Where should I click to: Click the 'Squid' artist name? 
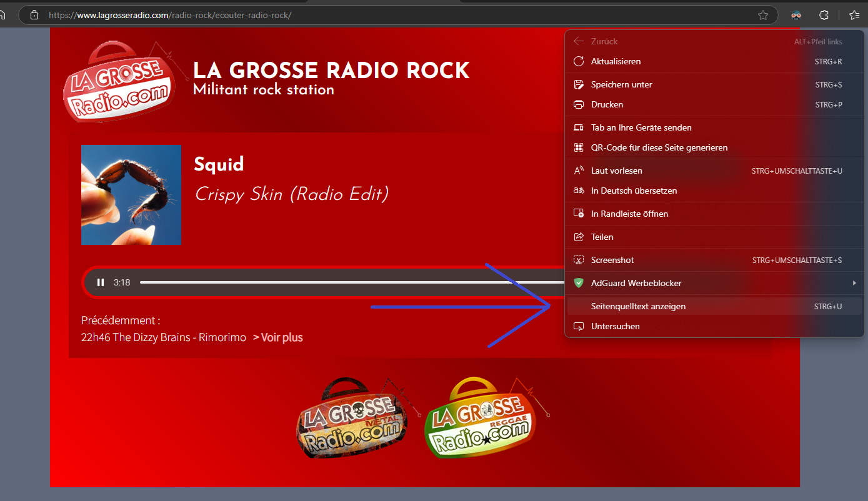219,164
